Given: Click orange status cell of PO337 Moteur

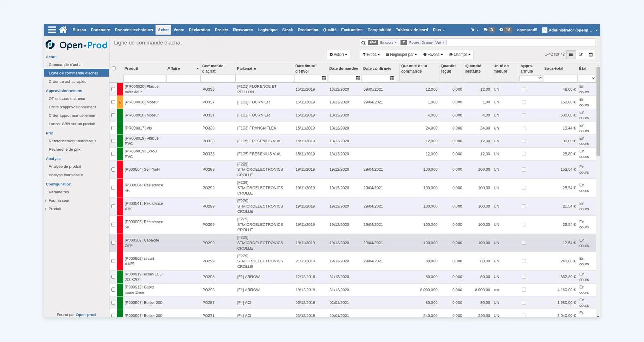Looking at the screenshot, I should point(120,102).
